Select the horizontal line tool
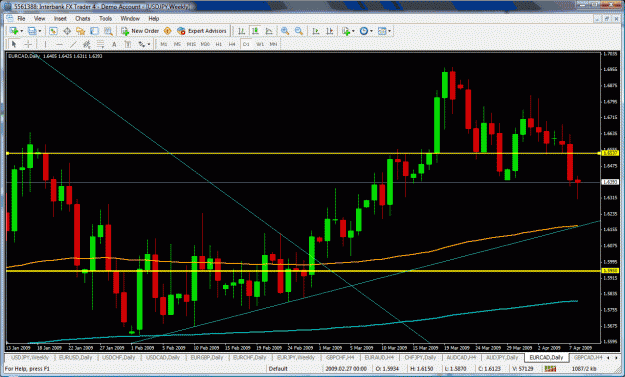Image resolution: width=625 pixels, height=377 pixels. coord(59,44)
